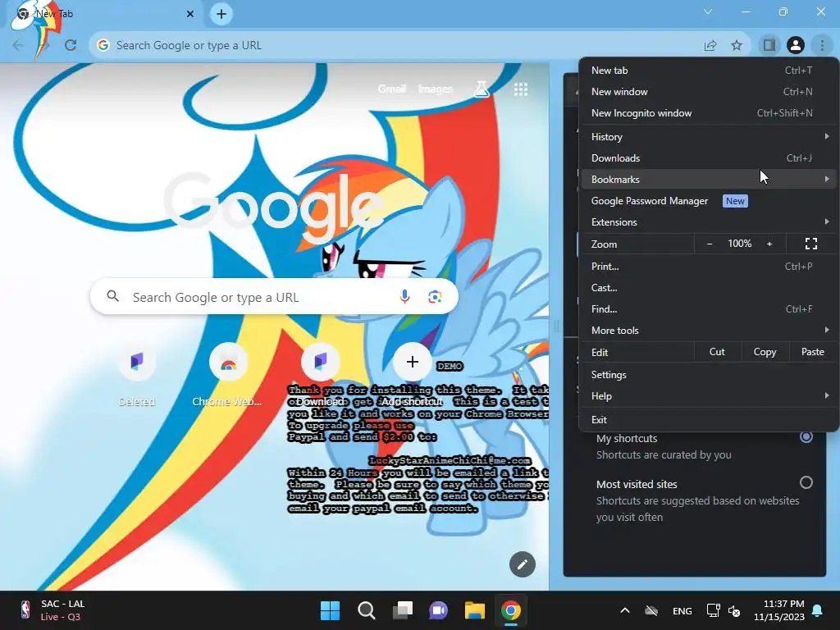840x630 pixels.
Task: Open the Windows Start button
Action: click(x=330, y=610)
